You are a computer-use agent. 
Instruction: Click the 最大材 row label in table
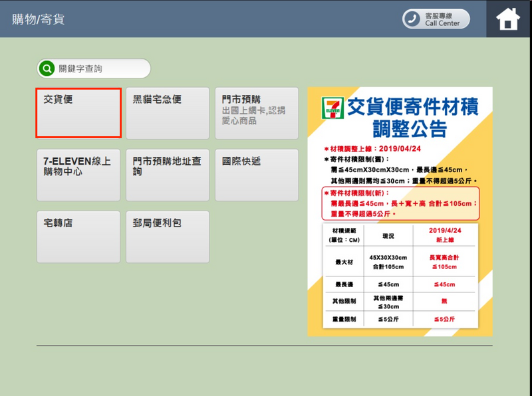click(x=344, y=262)
